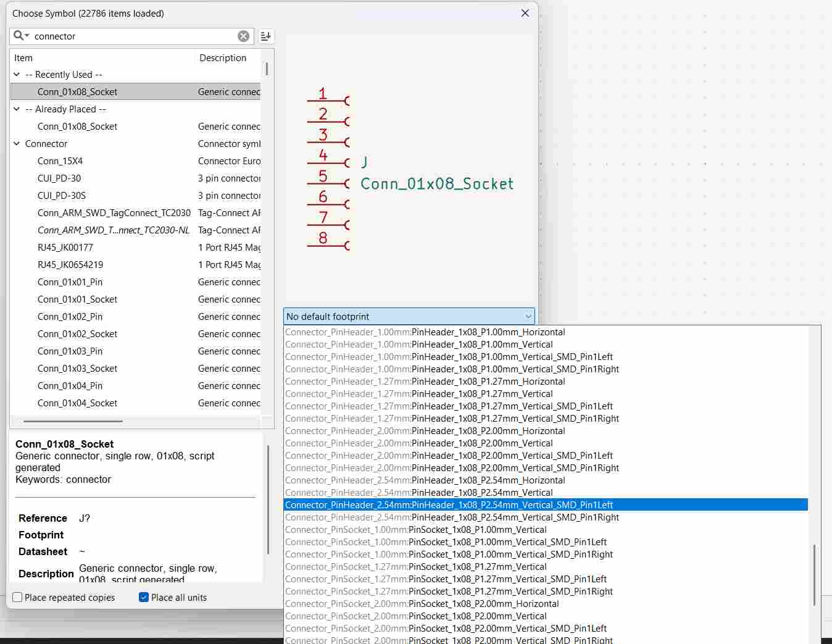The height and width of the screenshot is (644, 832).
Task: Select the Conn_01x04_Socket symbol
Action: coord(136,403)
